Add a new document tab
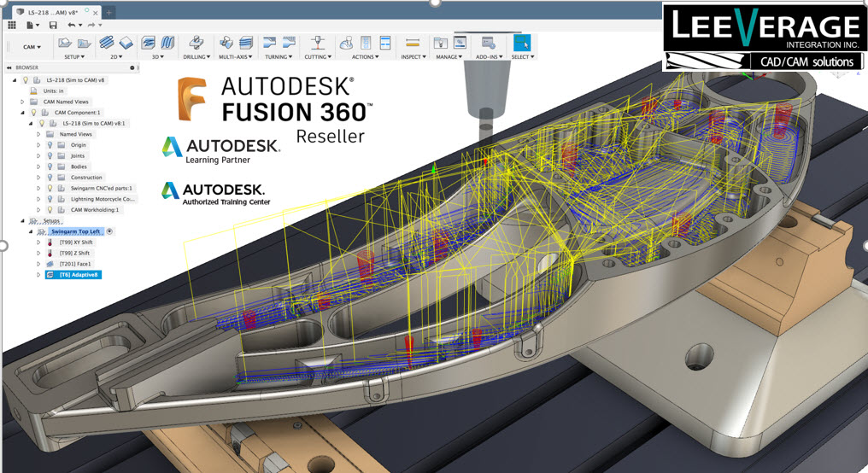868x473 pixels. 109,12
